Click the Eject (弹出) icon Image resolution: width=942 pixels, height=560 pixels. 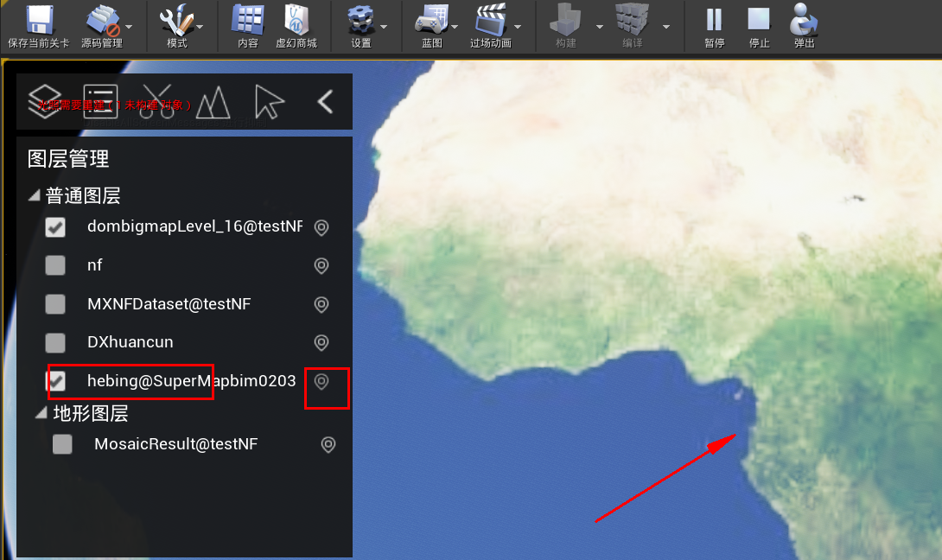coord(804,20)
